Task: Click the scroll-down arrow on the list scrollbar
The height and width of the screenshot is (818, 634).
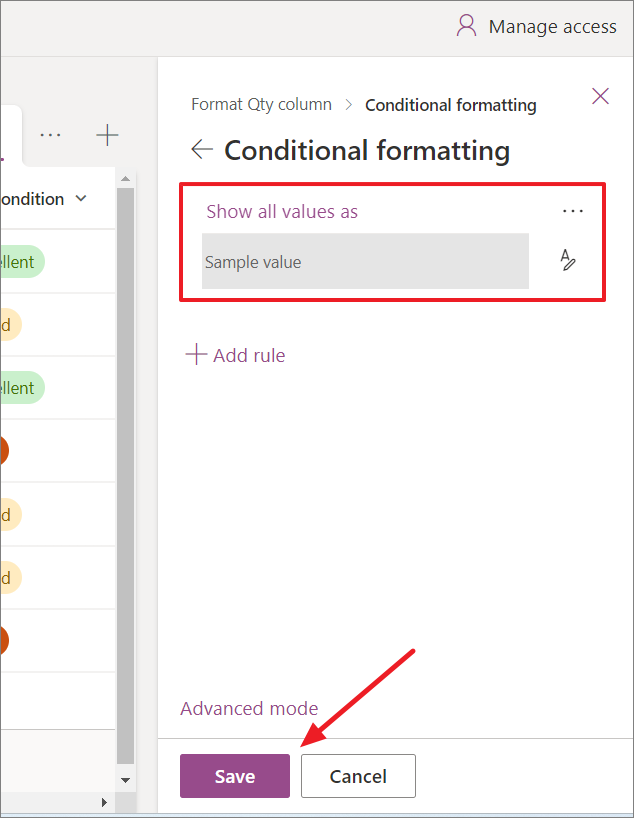Action: tap(124, 780)
